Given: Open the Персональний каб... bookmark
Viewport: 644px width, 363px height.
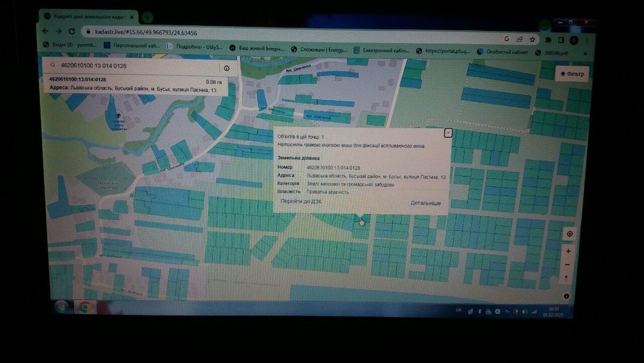Looking at the screenshot, I should [132, 45].
